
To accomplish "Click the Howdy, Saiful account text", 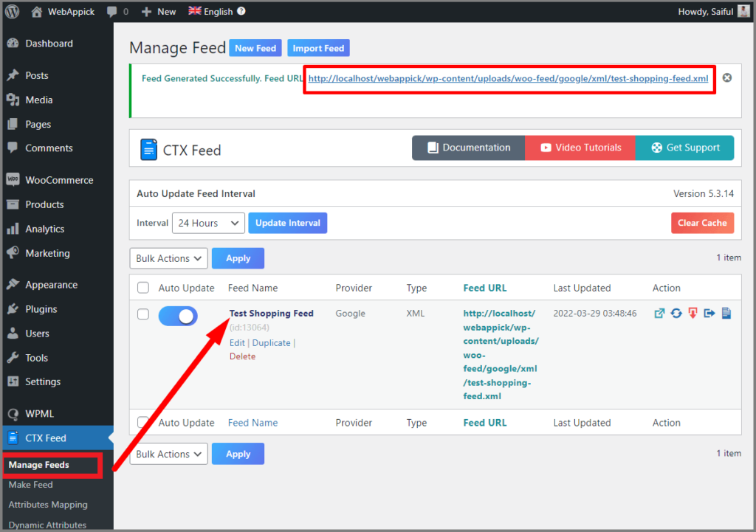I will [x=705, y=12].
